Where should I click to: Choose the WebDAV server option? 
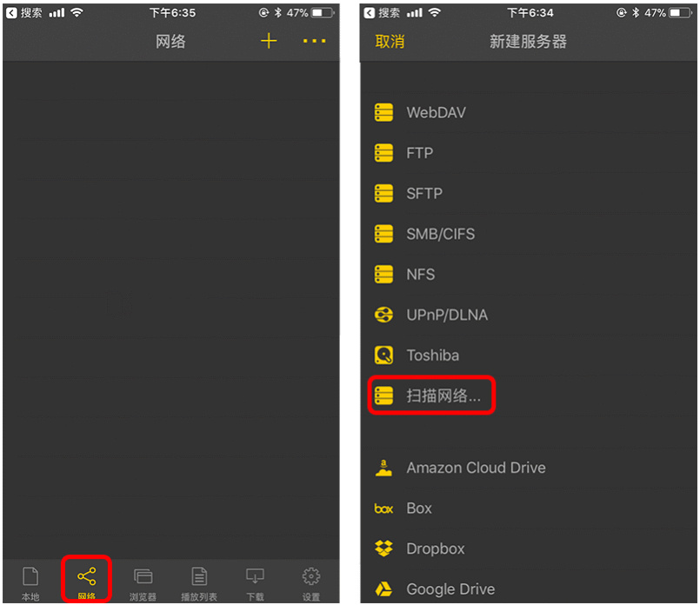click(529, 112)
